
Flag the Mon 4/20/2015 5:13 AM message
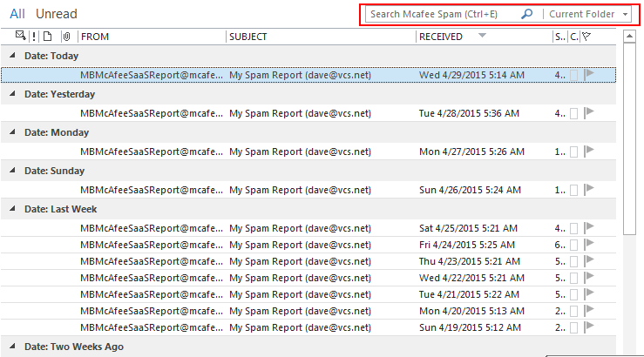click(589, 310)
